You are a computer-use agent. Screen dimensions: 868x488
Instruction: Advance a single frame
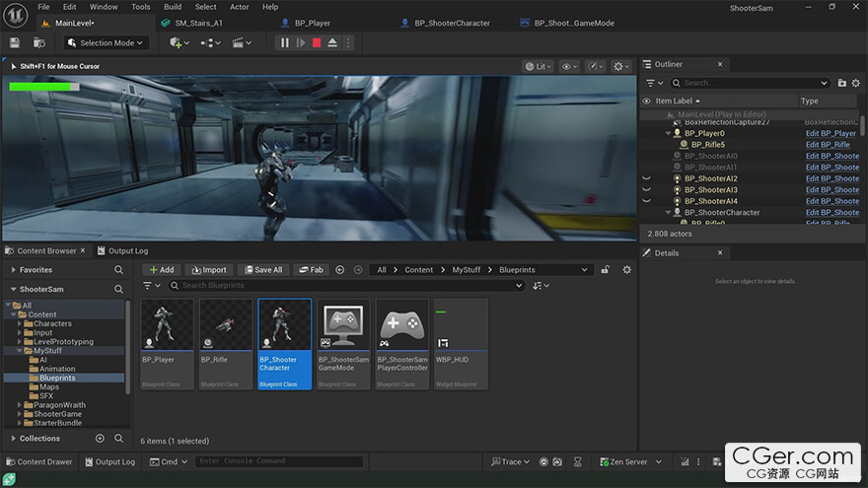coord(301,42)
